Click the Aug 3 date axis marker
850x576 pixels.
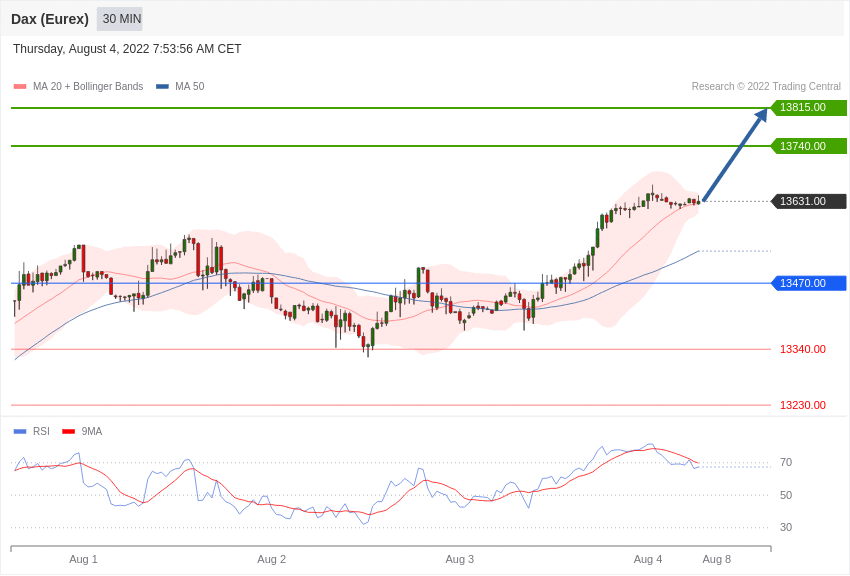[x=460, y=559]
